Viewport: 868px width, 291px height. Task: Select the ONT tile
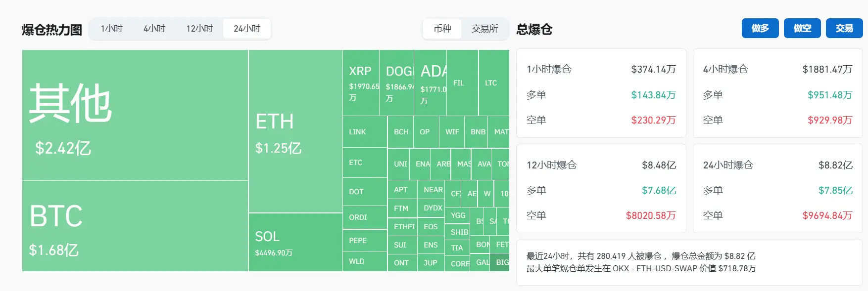pyautogui.click(x=402, y=263)
